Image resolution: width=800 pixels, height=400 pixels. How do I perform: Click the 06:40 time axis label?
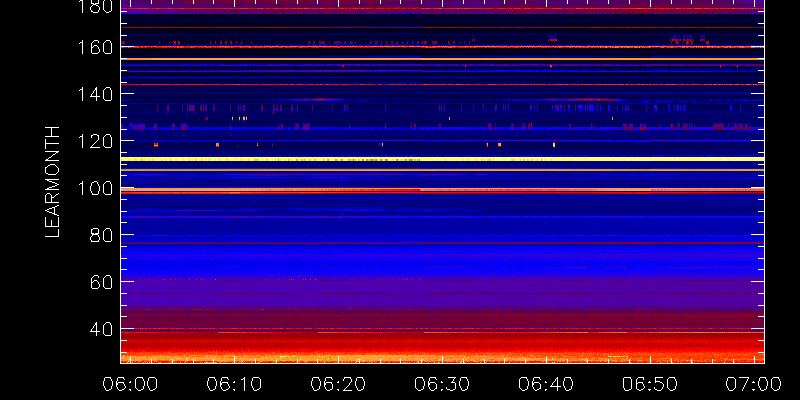click(x=546, y=384)
